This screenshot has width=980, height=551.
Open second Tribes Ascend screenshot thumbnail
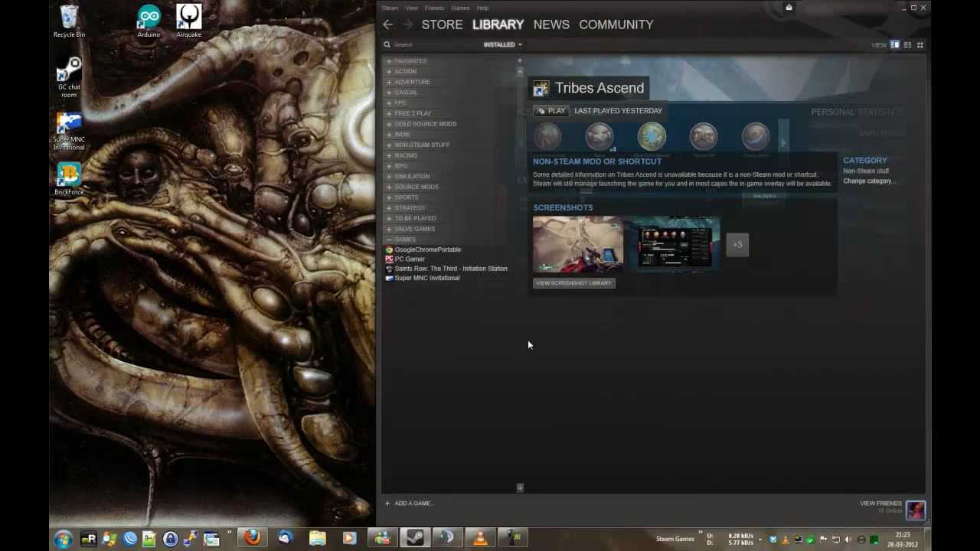click(x=675, y=244)
